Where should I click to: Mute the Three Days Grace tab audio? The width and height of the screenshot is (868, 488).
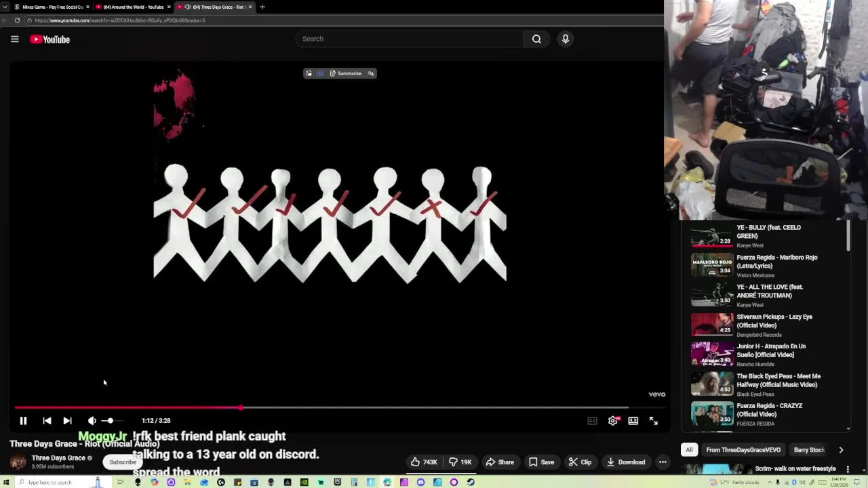tap(188, 7)
